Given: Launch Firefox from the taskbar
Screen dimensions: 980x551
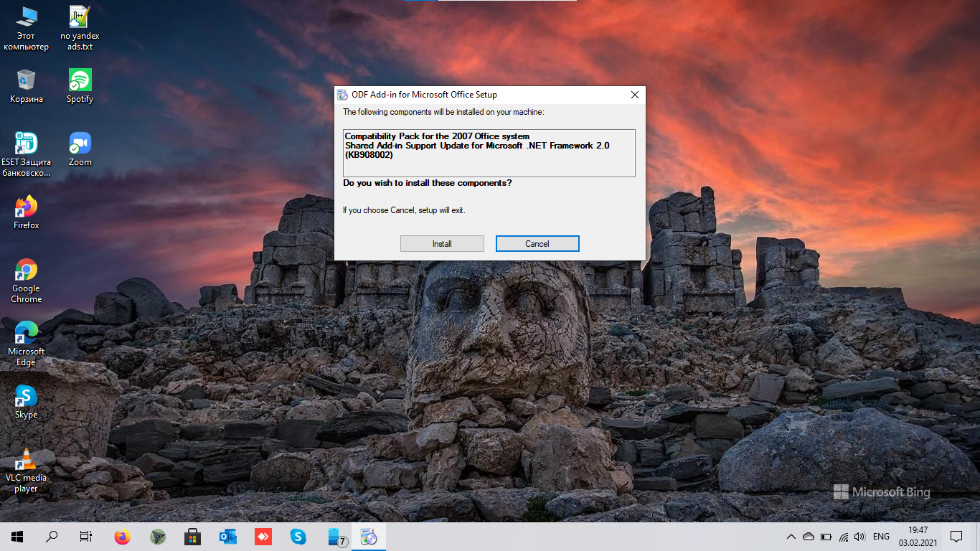Looking at the screenshot, I should [123, 537].
